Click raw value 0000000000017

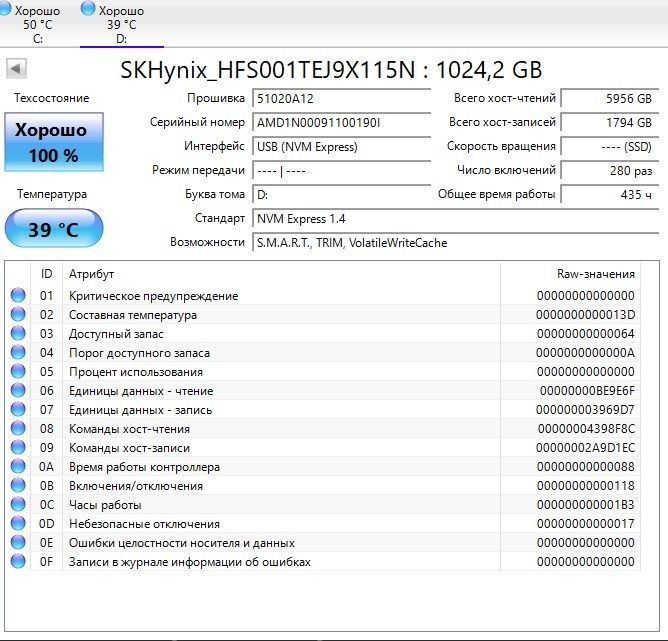pos(585,524)
